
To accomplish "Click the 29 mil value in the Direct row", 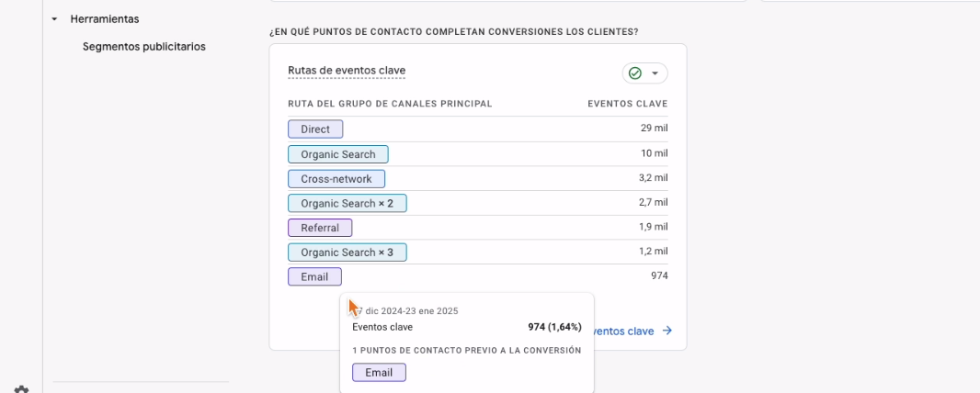I will click(x=654, y=129).
